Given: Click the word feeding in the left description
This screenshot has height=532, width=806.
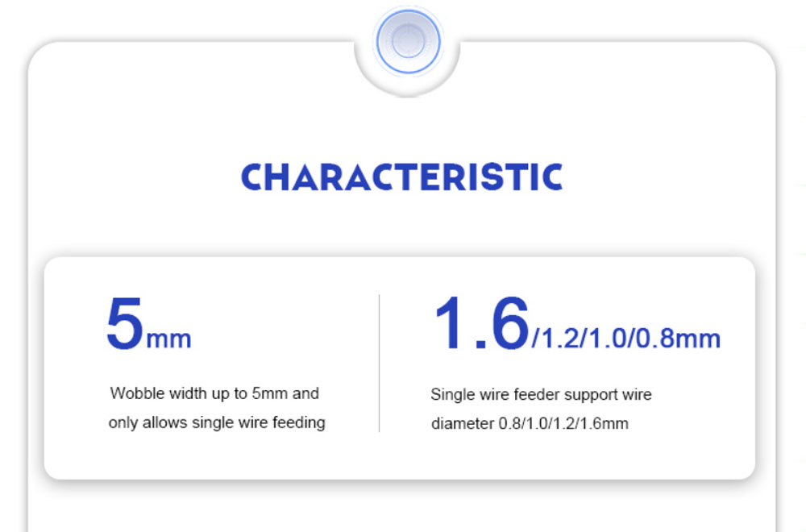Looking at the screenshot, I should click(299, 423).
